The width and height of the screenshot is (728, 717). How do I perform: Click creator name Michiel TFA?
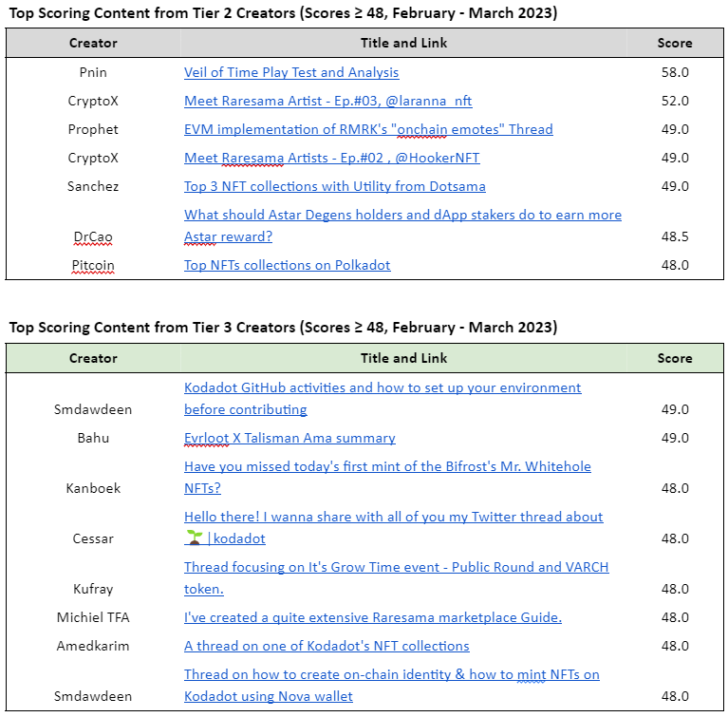[x=93, y=617]
